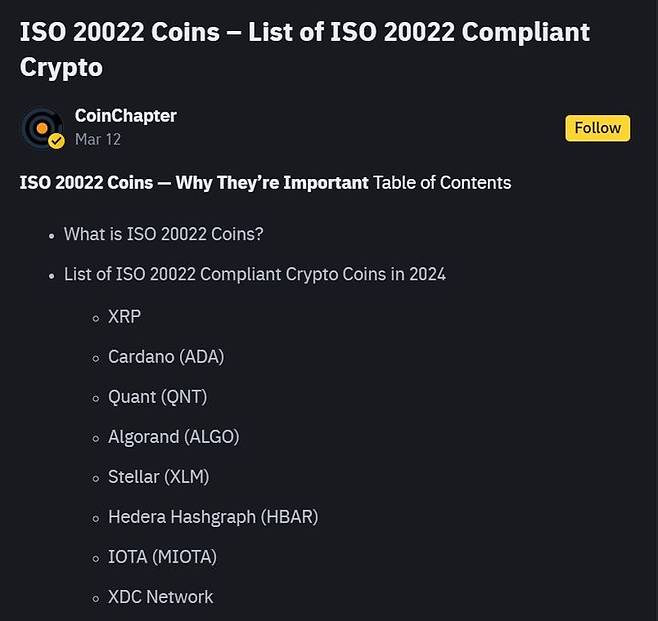
Task: Open "What is ISO 20022 Coins?" section
Action: click(163, 234)
